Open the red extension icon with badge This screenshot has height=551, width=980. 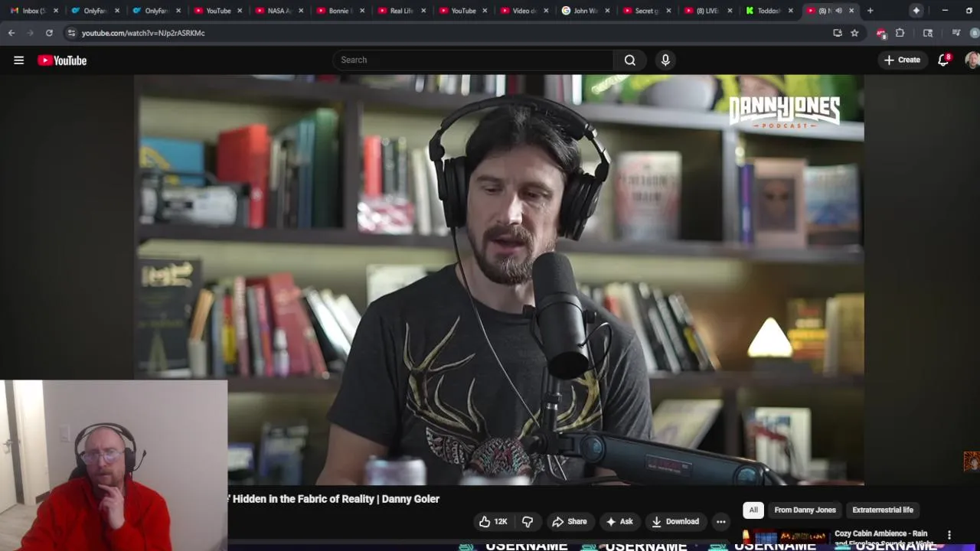(881, 33)
